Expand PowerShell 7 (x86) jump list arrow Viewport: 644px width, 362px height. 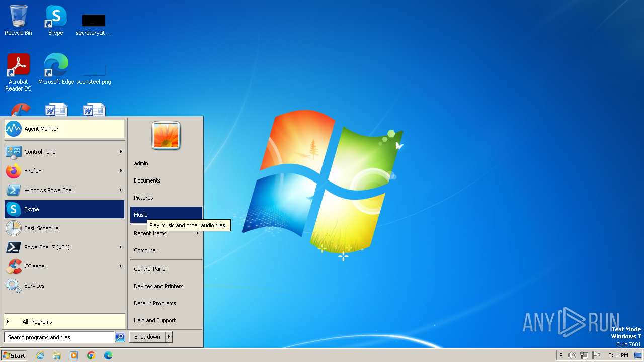(x=120, y=247)
